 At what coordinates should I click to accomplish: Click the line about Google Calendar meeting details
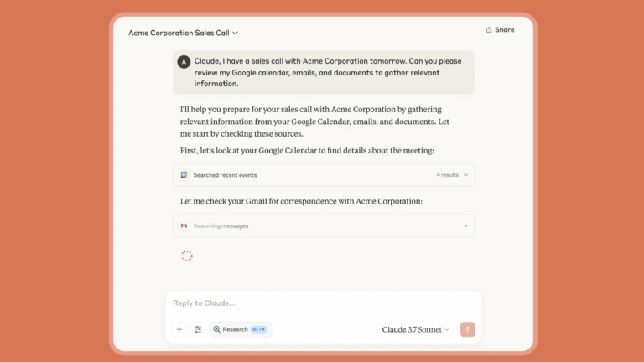(307, 151)
